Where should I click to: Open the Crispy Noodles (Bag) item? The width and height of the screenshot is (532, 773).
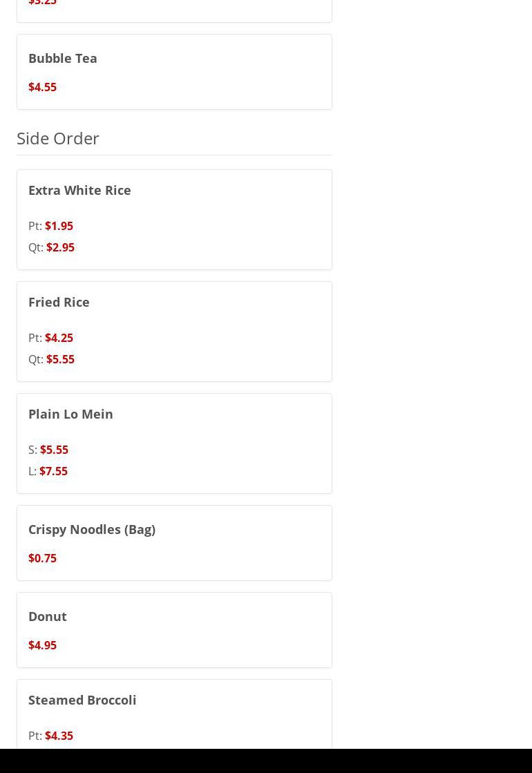[x=92, y=529]
